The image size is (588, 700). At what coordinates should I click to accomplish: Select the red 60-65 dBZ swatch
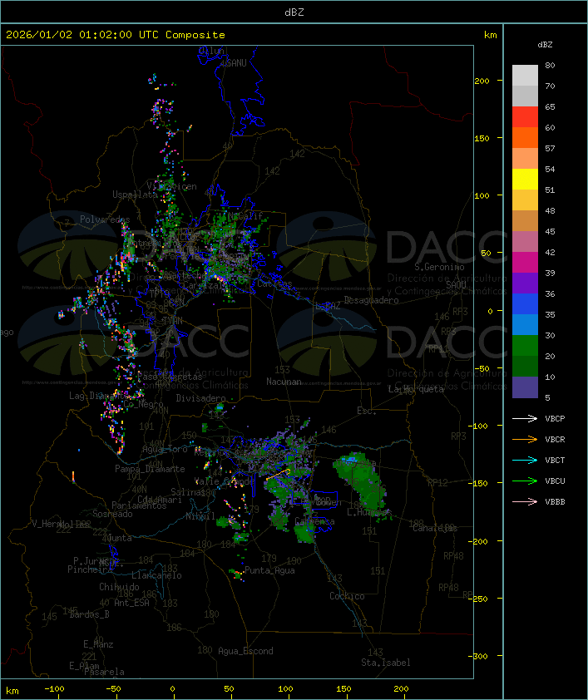525,117
